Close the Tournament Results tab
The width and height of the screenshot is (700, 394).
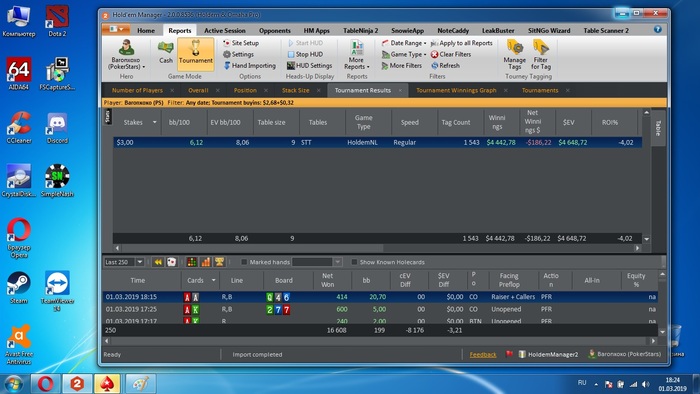click(x=400, y=90)
